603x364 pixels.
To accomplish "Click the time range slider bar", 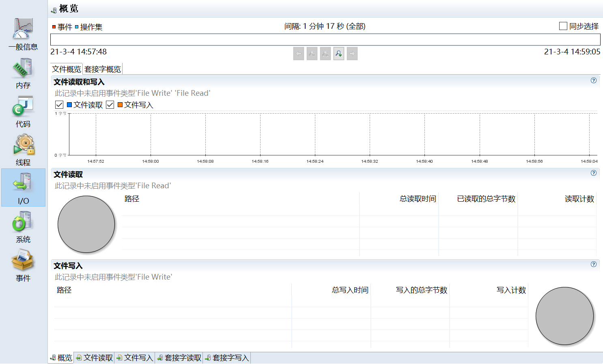I will pos(325,39).
